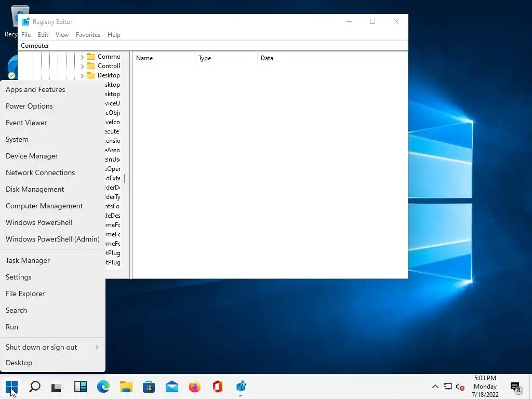Open the Edit menu
Image resolution: width=532 pixels, height=399 pixels.
43,35
